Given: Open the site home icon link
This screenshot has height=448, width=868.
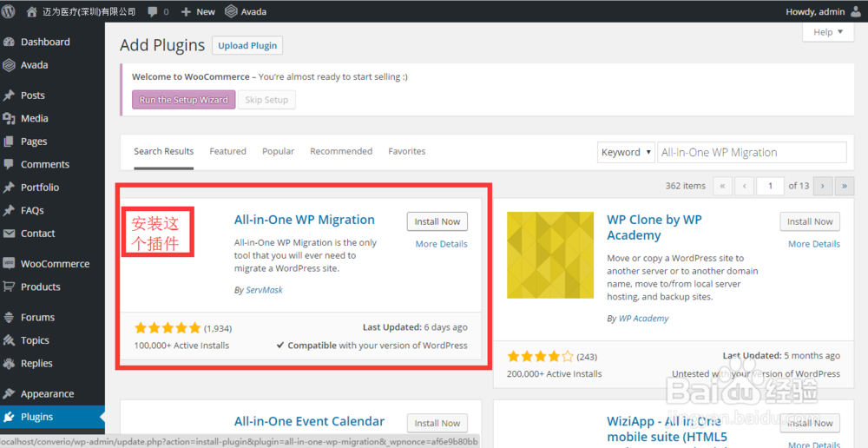Looking at the screenshot, I should point(32,11).
